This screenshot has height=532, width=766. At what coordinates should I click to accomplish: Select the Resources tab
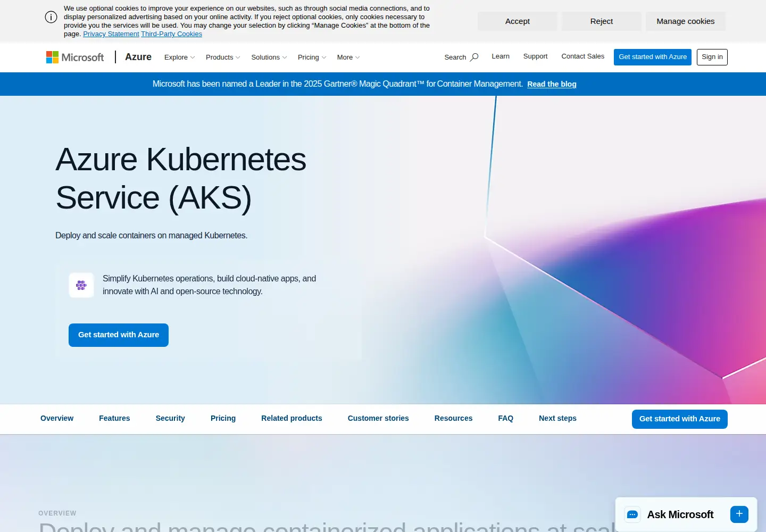[x=453, y=418]
